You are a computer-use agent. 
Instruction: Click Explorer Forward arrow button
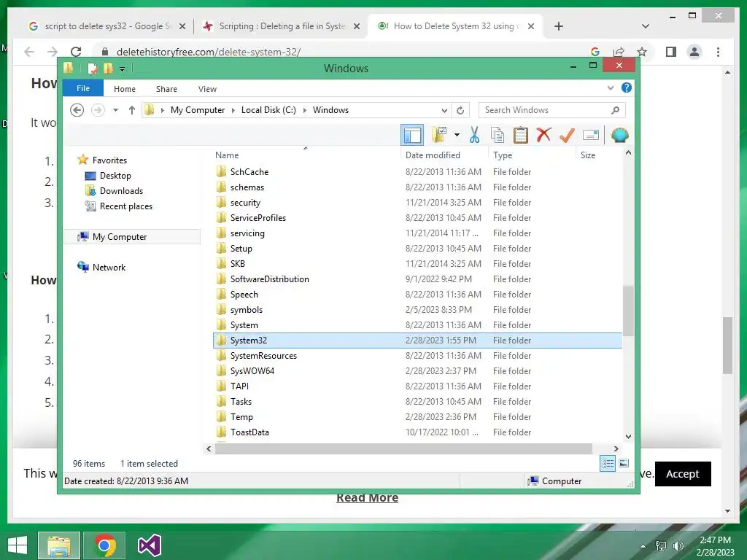98,110
